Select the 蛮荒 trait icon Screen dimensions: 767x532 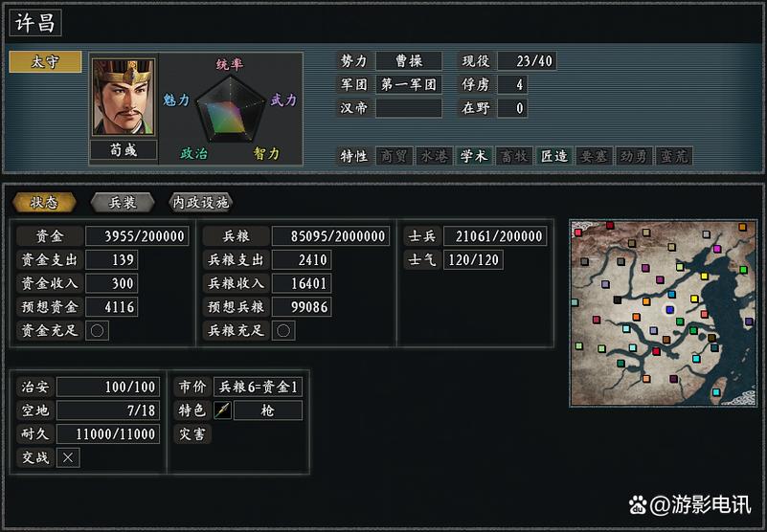click(674, 156)
